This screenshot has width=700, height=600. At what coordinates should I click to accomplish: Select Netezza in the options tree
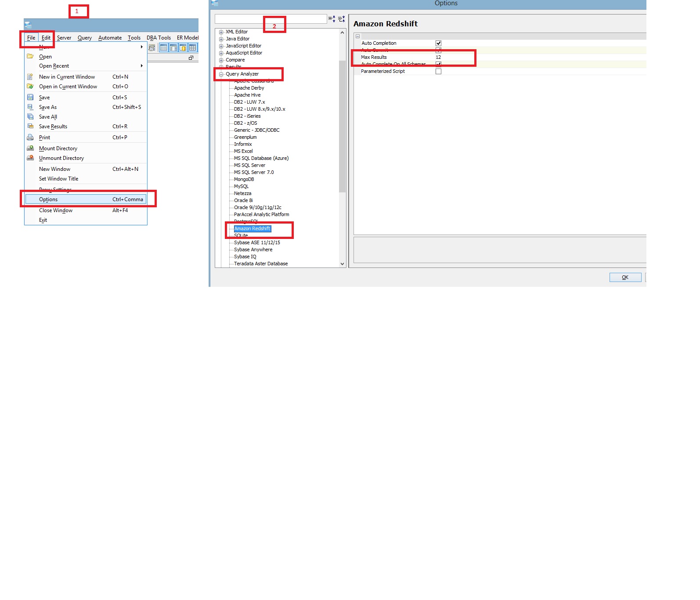tap(242, 193)
